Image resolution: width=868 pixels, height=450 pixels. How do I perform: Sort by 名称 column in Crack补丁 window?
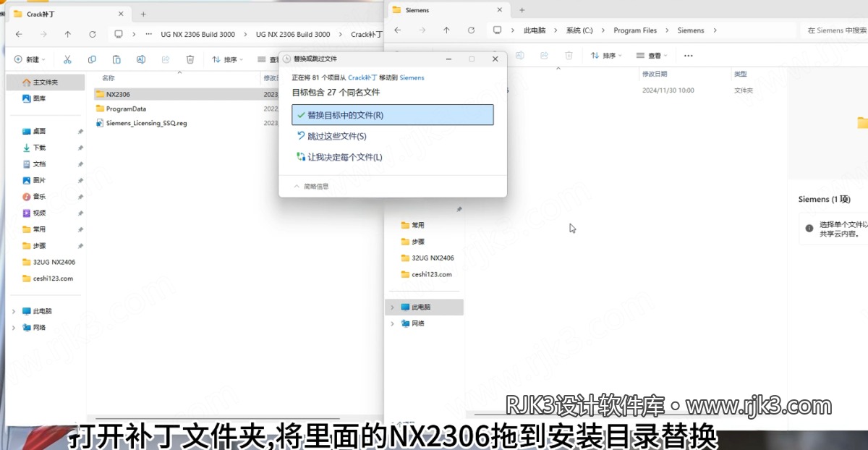(108, 77)
